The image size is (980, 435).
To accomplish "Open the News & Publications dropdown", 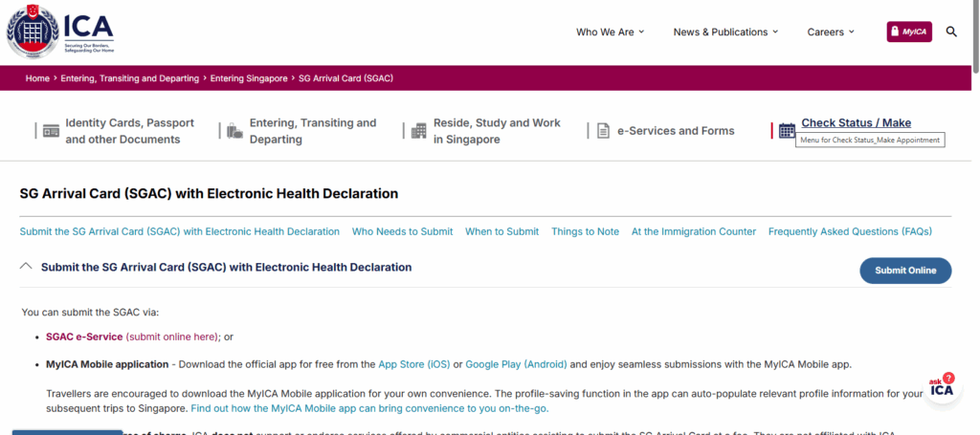I will [x=725, y=32].
